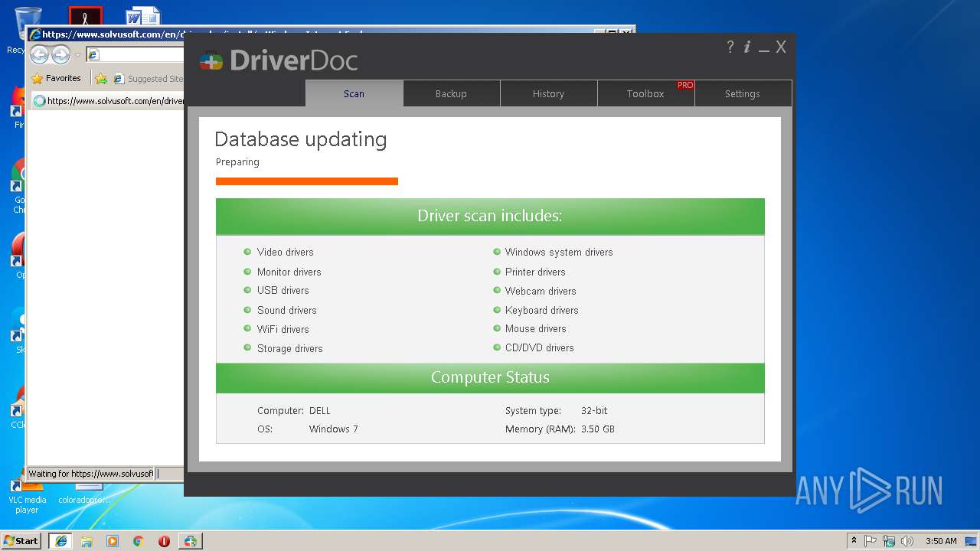Open the Toolbox PRO tab

coord(645,93)
